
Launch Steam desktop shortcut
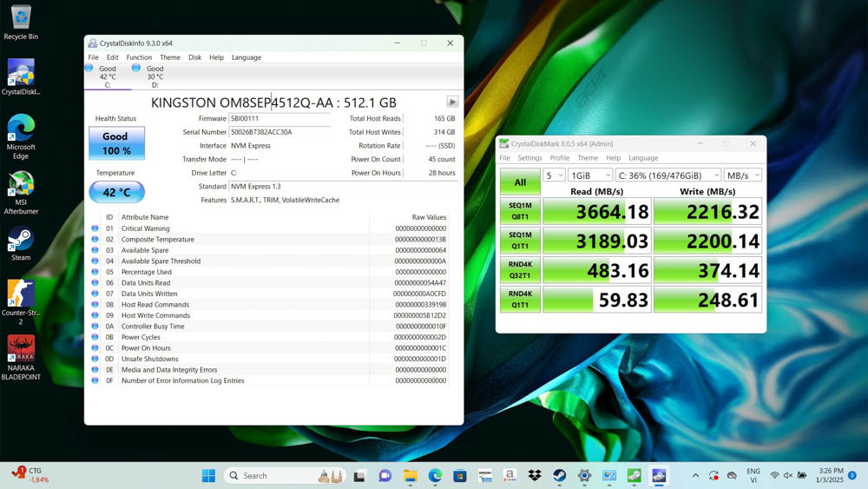[21, 244]
